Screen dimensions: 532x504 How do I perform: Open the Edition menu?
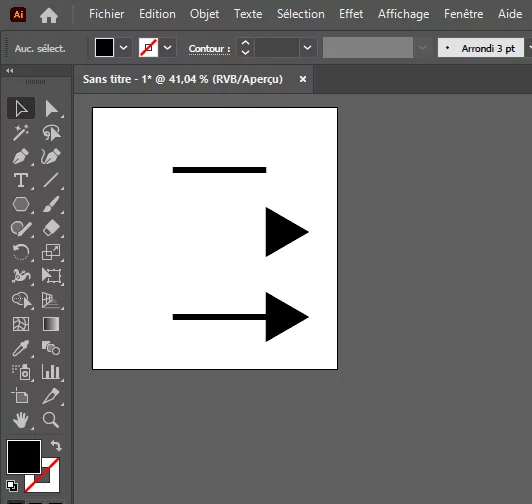click(157, 14)
